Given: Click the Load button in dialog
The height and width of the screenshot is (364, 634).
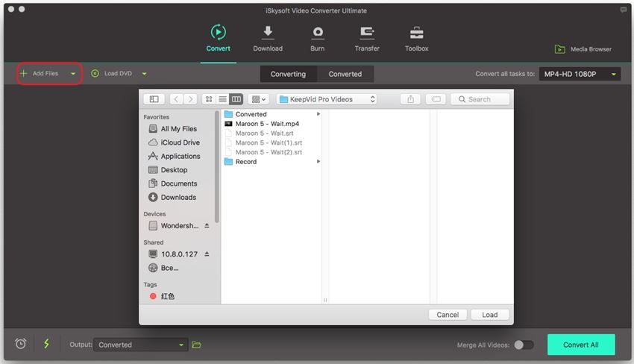Looking at the screenshot, I should click(489, 315).
